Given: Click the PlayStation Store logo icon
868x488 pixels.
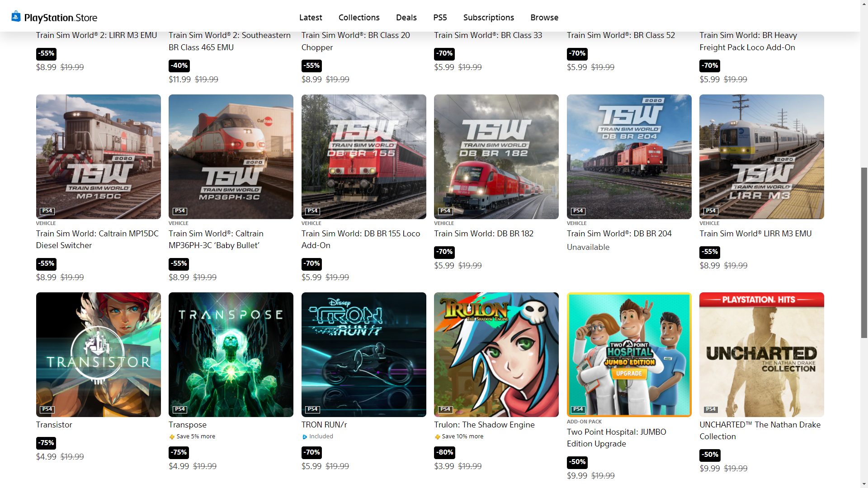Looking at the screenshot, I should point(16,17).
